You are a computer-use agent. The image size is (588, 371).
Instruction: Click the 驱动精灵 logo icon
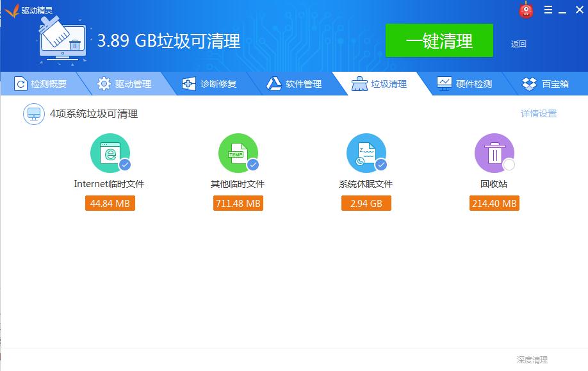coord(12,10)
